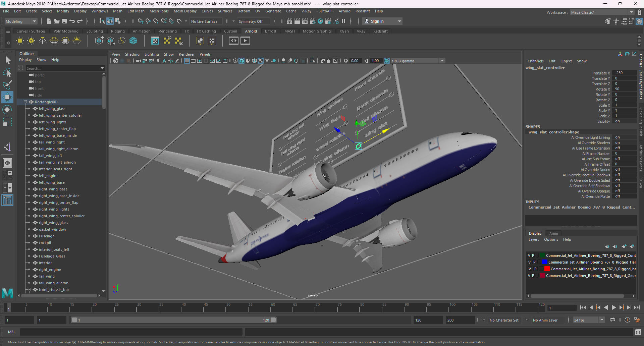Toggle textured display in the viewport toolbar
Screen dimensions: 644x346
[261, 61]
